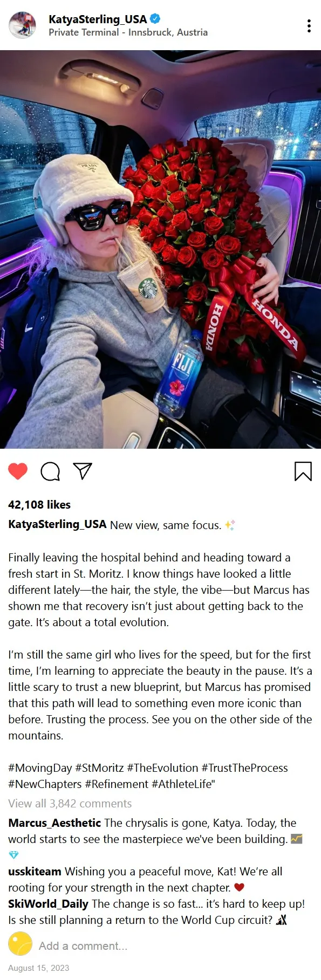Open SkiWorld_Daily commenter profile
Image resolution: width=321 pixels, height=980 pixels.
point(48,904)
